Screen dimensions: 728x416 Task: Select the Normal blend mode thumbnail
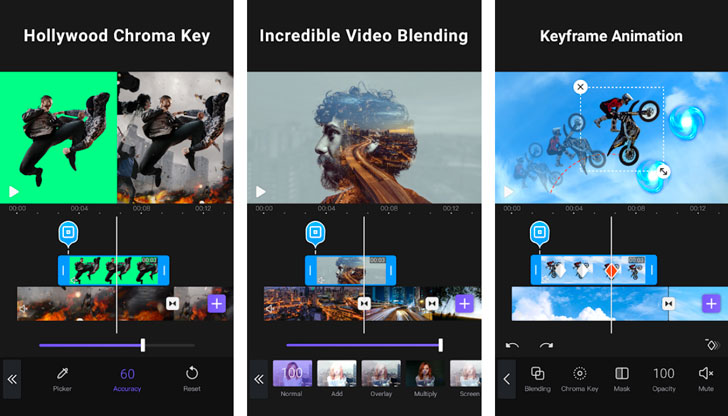(292, 378)
